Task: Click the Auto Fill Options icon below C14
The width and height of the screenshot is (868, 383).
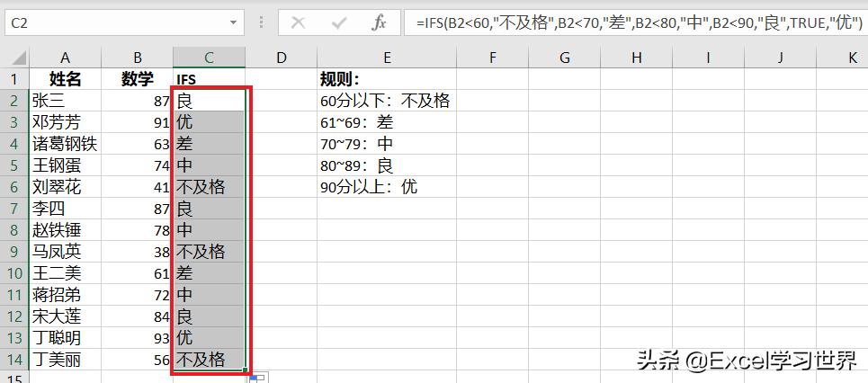Action: [x=258, y=378]
